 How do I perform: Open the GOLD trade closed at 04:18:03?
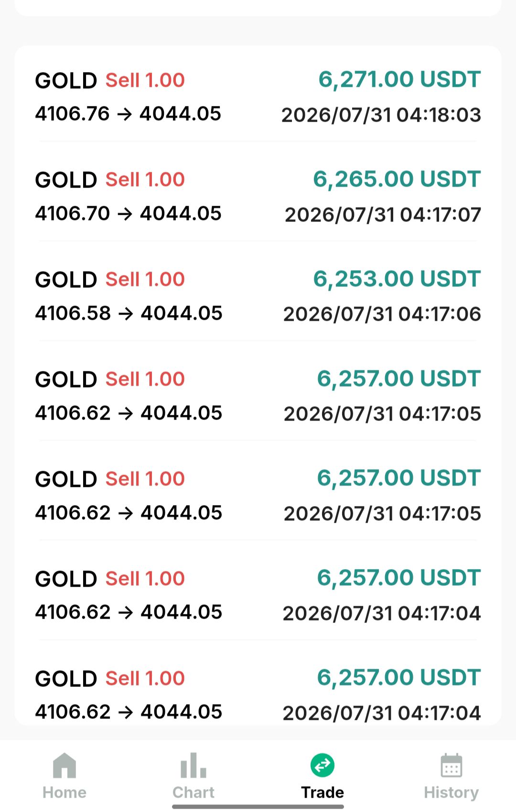(258, 96)
